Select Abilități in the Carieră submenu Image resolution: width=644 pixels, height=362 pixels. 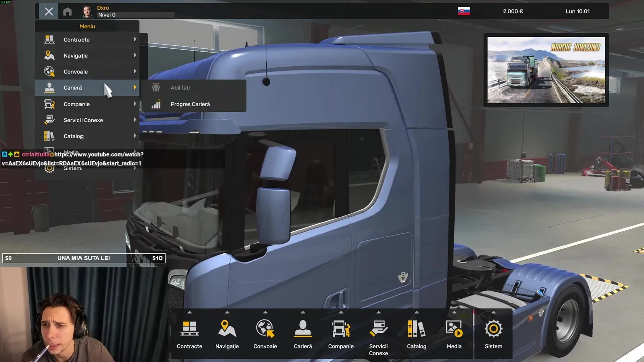coord(194,88)
